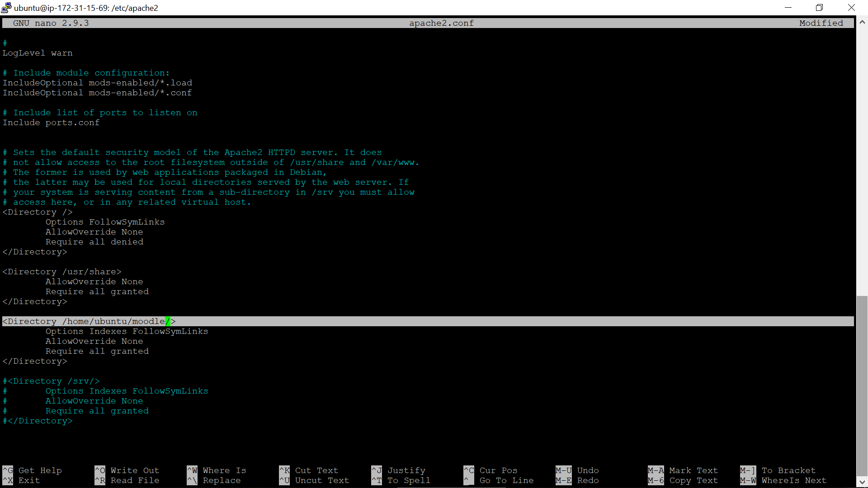The width and height of the screenshot is (868, 488).
Task: Click on Include ports.conf line
Action: coord(51,122)
